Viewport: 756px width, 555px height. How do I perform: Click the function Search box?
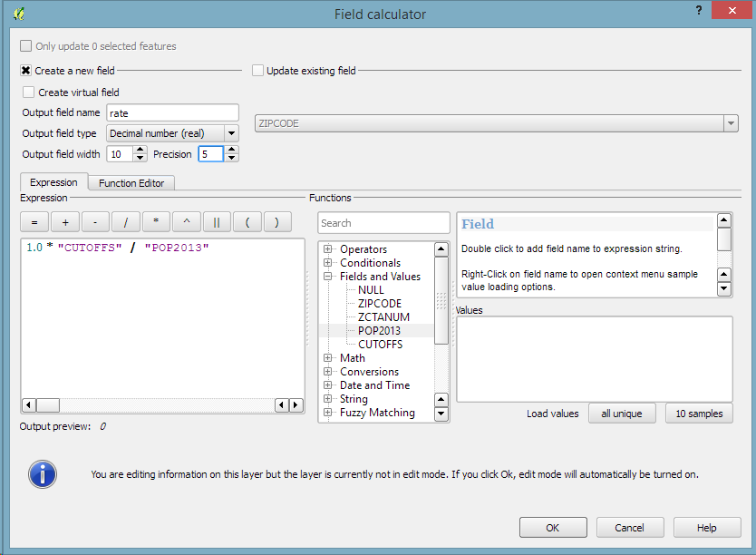point(383,223)
